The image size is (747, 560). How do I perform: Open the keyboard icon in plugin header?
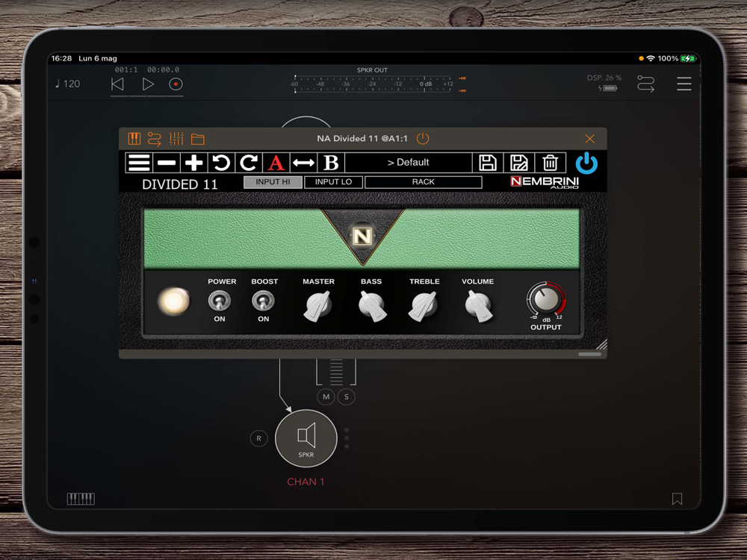pyautogui.click(x=134, y=139)
